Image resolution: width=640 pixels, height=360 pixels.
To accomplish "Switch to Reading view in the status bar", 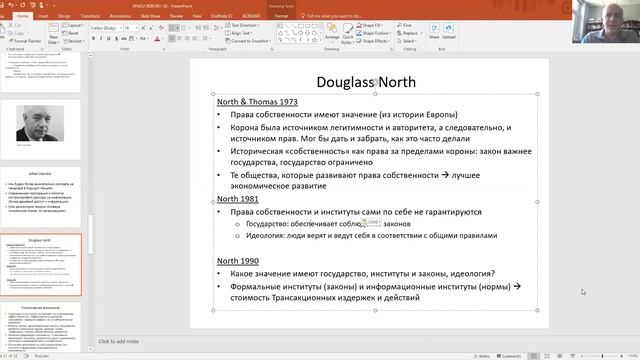I will [x=560, y=356].
